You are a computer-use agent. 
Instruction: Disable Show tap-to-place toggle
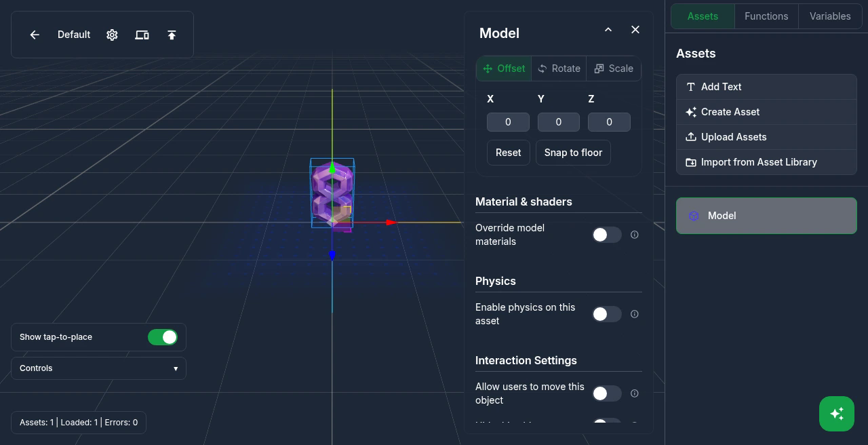(163, 337)
